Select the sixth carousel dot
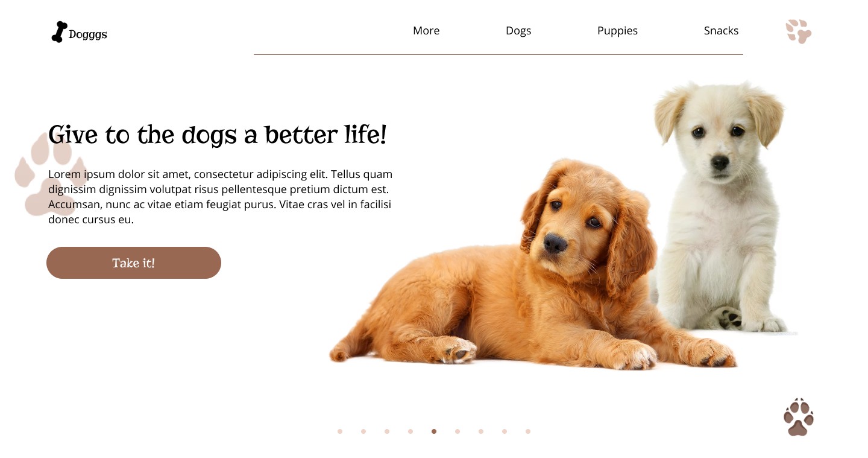Screen dimensions: 868x458 pos(458,431)
